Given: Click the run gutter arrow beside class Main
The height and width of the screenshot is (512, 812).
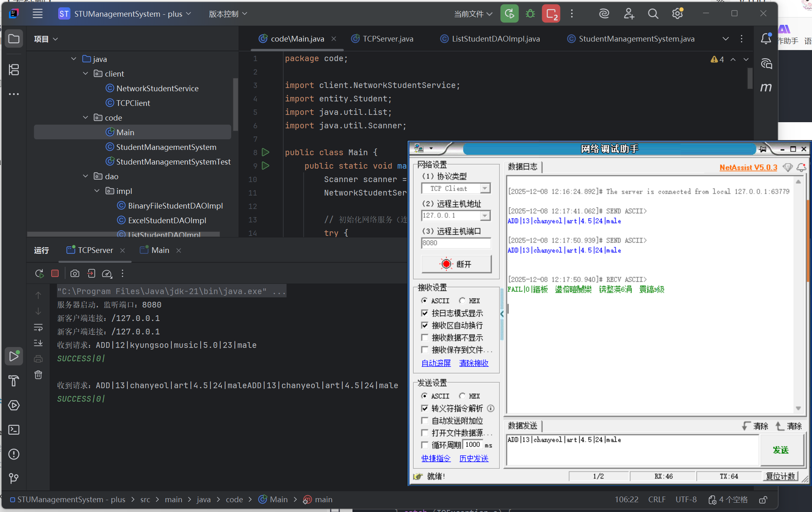Looking at the screenshot, I should 265,152.
